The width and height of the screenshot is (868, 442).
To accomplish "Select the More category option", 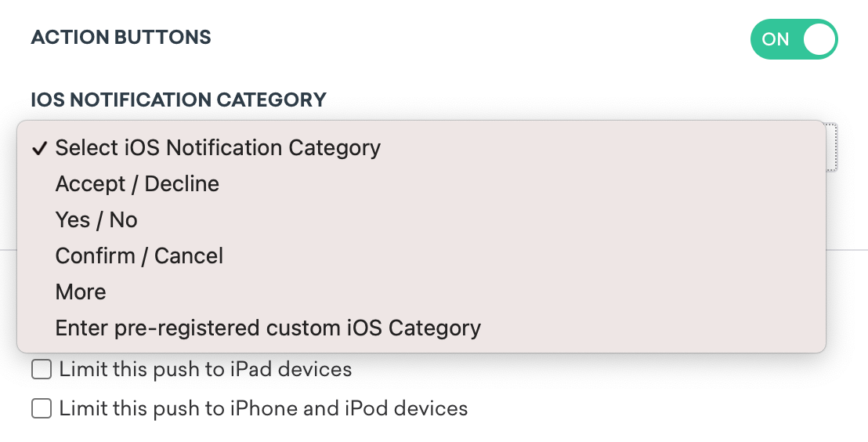I will click(x=81, y=292).
